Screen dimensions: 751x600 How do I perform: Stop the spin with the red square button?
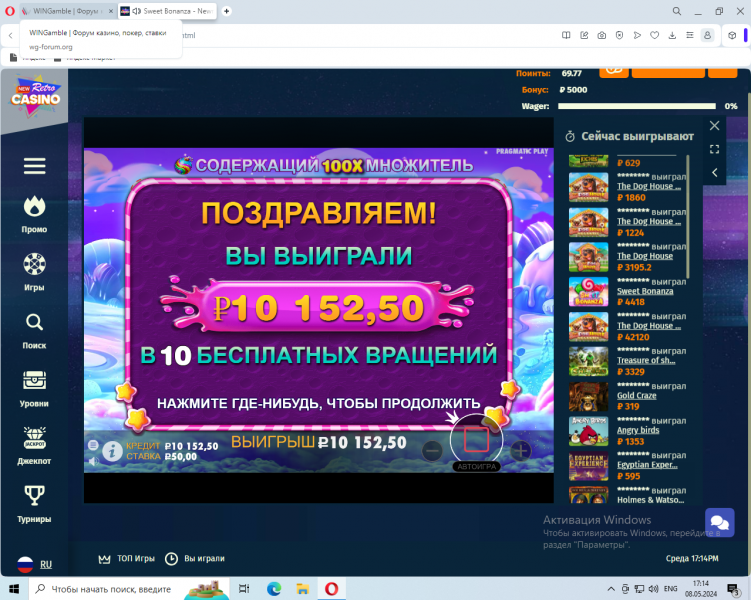tap(476, 440)
